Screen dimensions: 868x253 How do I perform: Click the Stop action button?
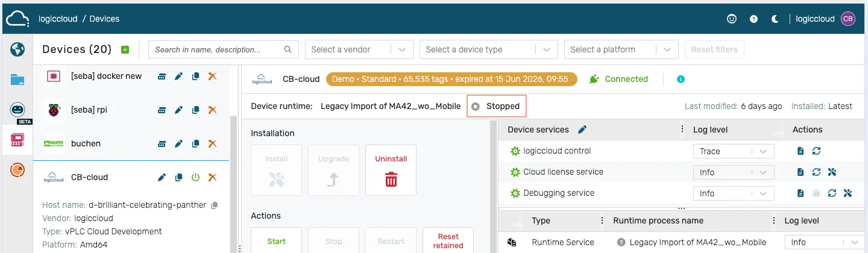pyautogui.click(x=333, y=240)
